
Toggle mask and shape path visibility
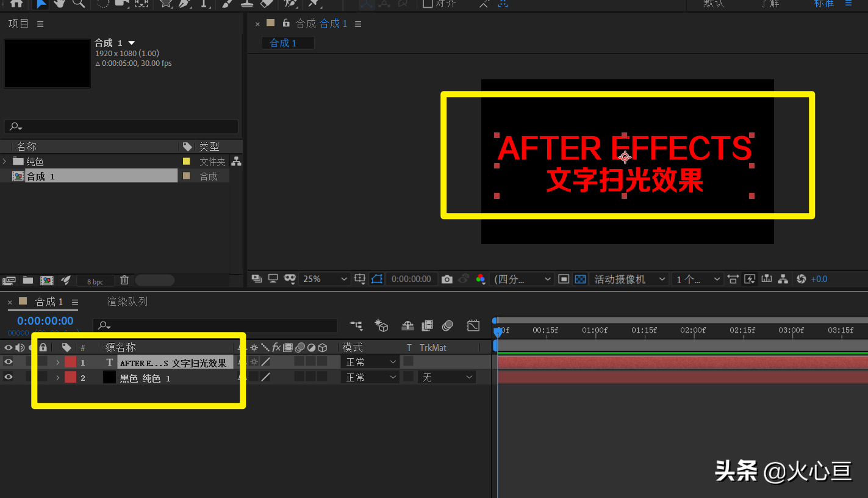[x=376, y=279]
